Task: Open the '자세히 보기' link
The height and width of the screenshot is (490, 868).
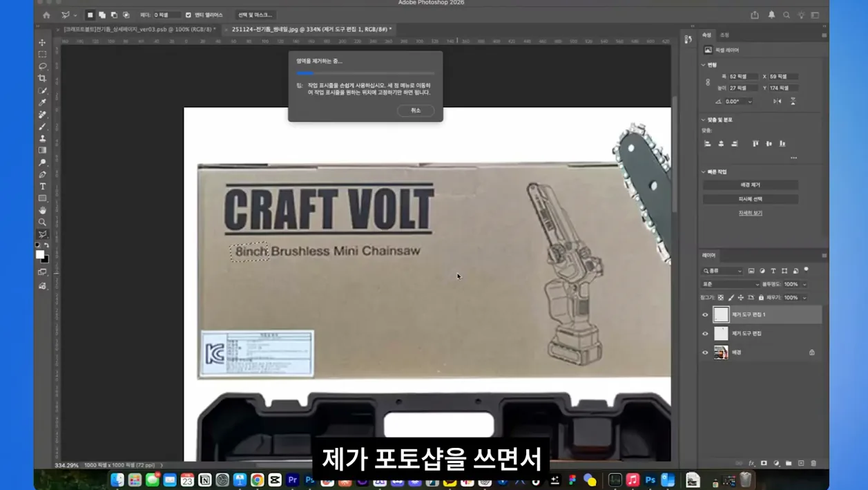Action: point(751,213)
